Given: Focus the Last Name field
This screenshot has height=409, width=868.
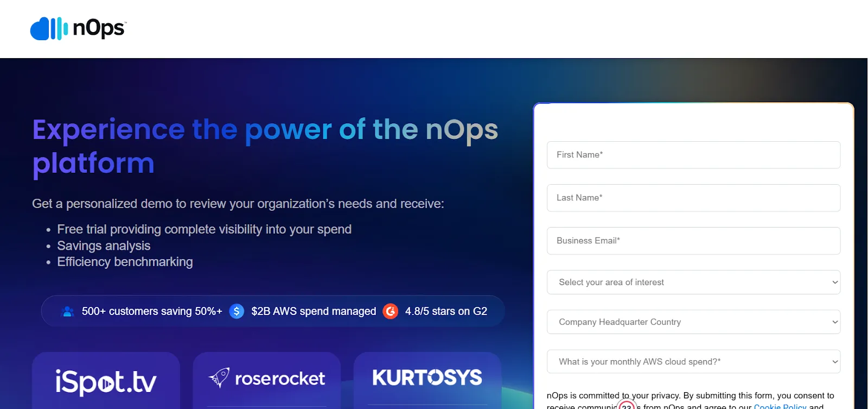Looking at the screenshot, I should point(693,198).
